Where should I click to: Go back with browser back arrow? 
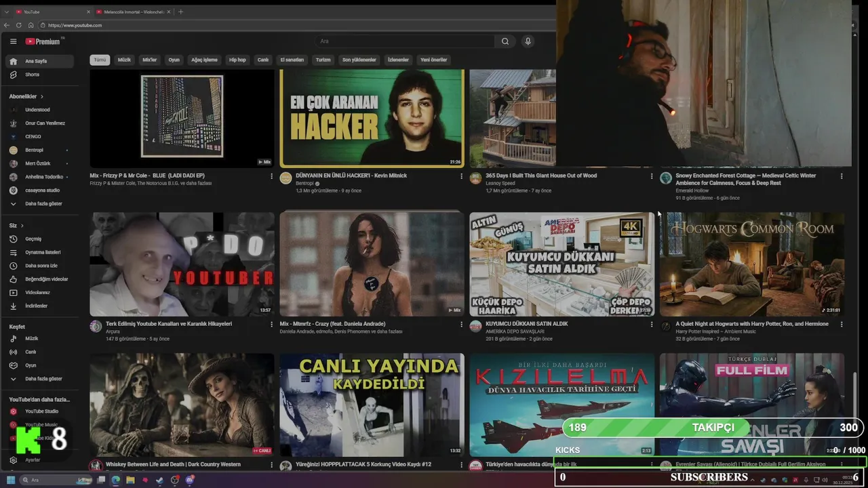8,25
